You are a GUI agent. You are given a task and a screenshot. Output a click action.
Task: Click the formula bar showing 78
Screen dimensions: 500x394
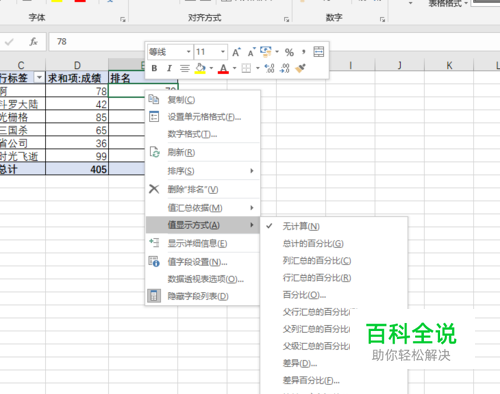point(275,42)
